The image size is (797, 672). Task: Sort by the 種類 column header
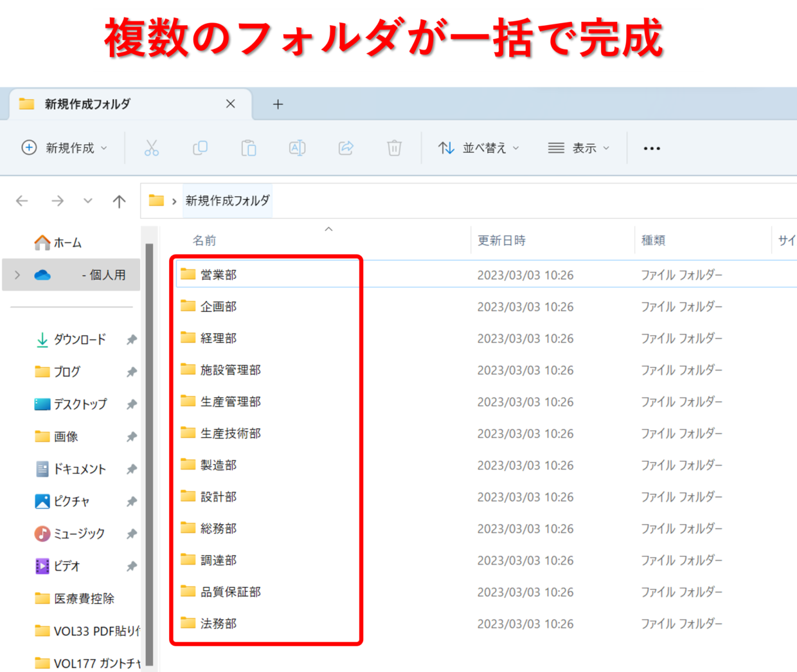[653, 241]
